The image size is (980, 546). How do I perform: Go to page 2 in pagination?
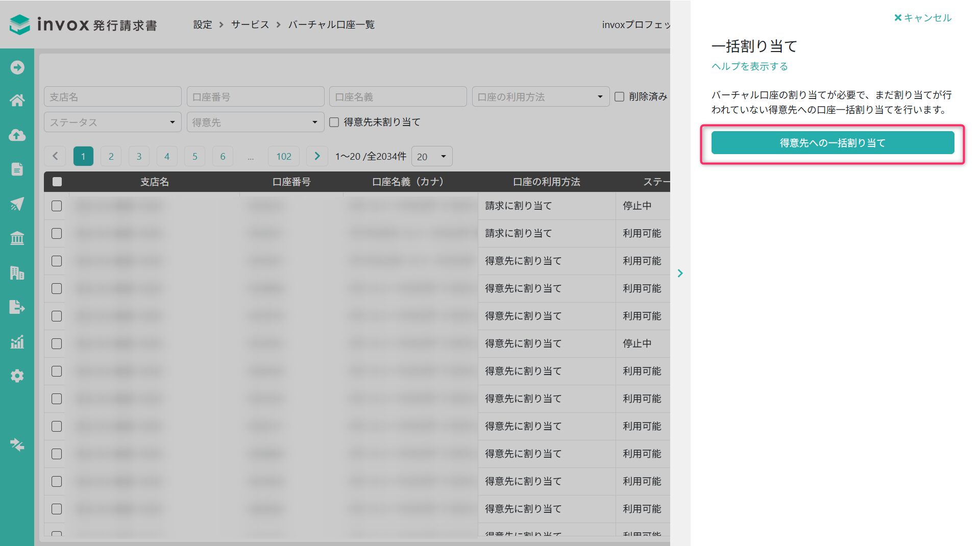tap(111, 157)
